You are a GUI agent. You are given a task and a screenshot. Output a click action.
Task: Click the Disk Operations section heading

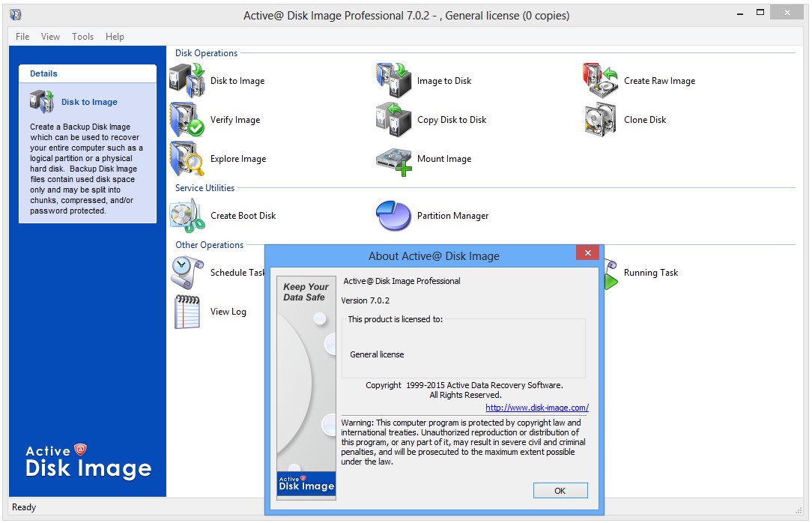[206, 52]
